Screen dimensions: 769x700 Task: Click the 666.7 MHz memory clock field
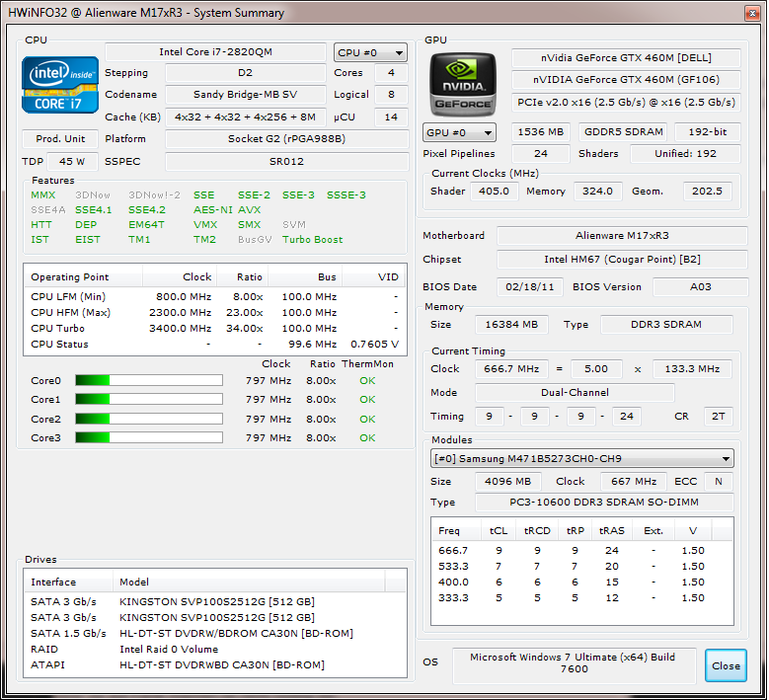511,369
